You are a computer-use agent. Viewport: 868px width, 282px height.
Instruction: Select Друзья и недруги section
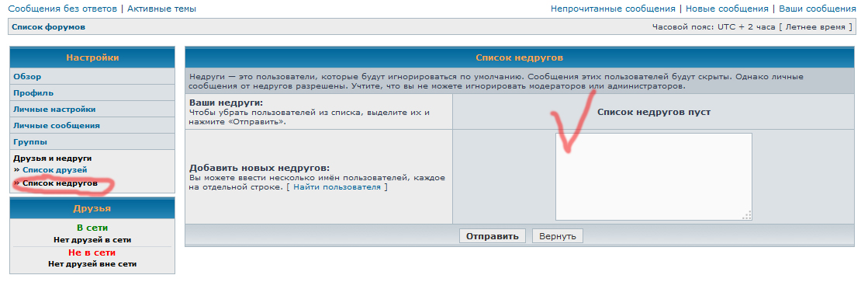pos(53,158)
